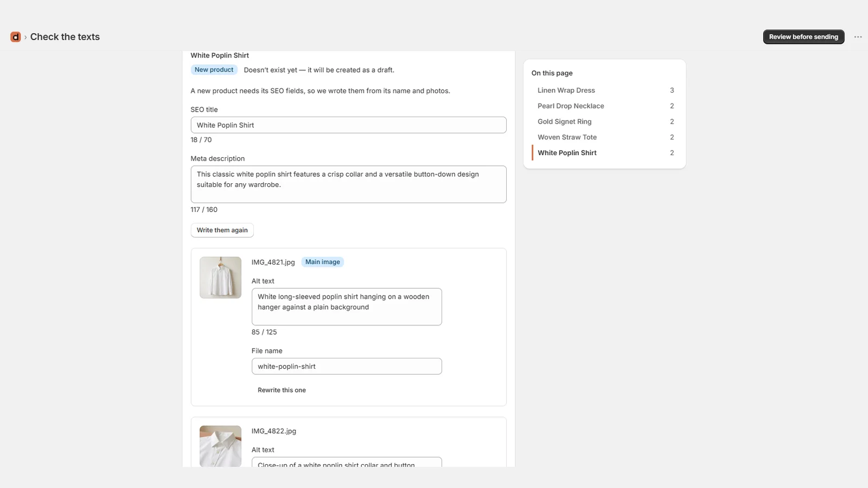Image resolution: width=868 pixels, height=488 pixels.
Task: Click the IMG_4821.jpg file label
Action: point(273,262)
